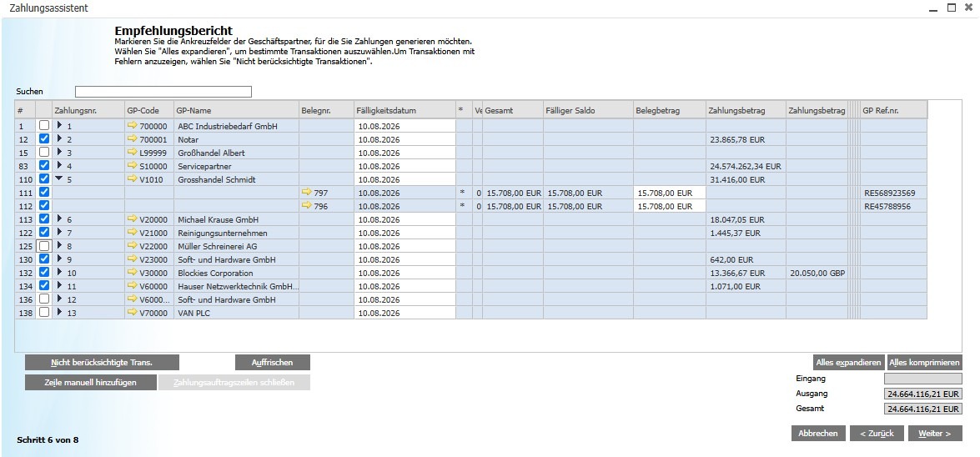
Task: Open link arrow for V30000 Blockies Corporation
Action: pyautogui.click(x=132, y=273)
